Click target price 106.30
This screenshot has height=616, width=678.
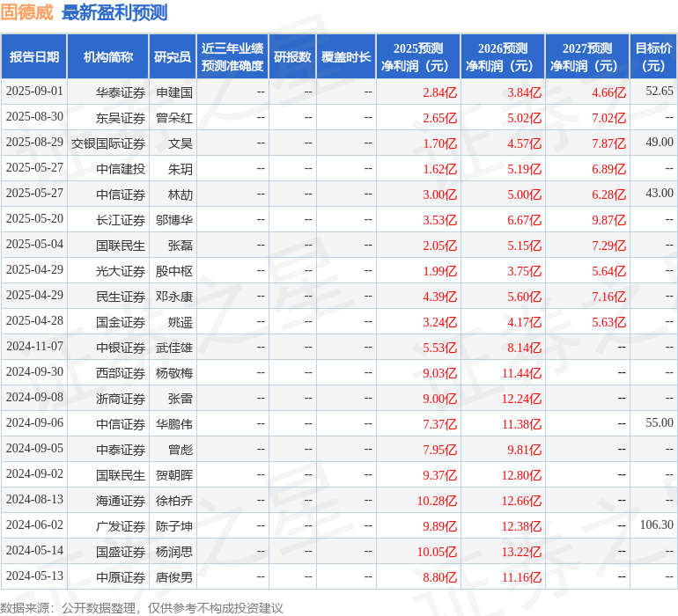657,524
